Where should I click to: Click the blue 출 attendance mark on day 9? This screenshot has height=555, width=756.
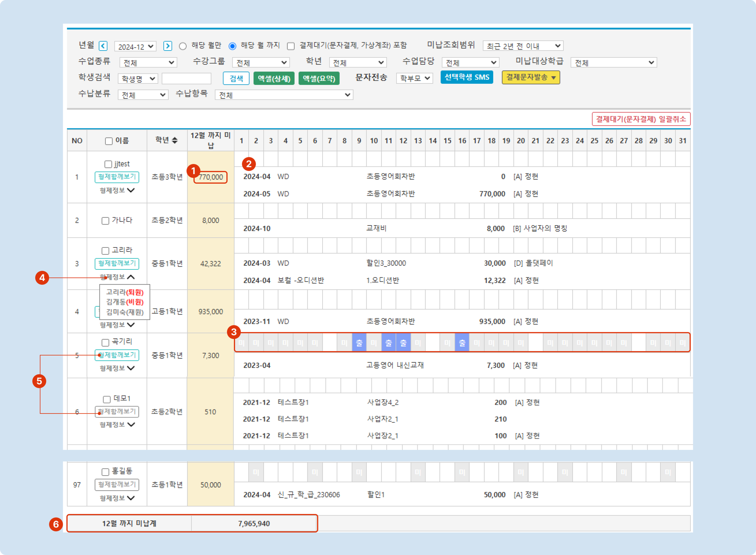click(359, 343)
